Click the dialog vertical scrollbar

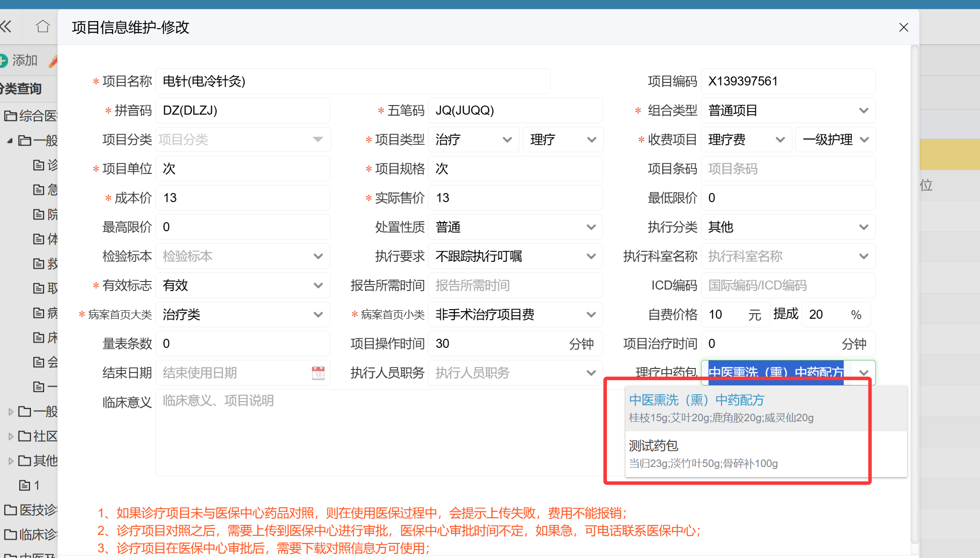914,292
